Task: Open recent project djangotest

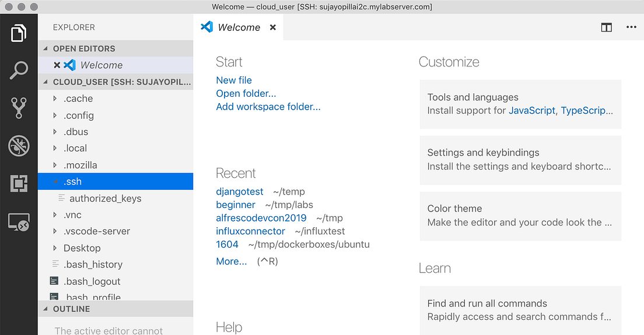Action: click(x=239, y=192)
